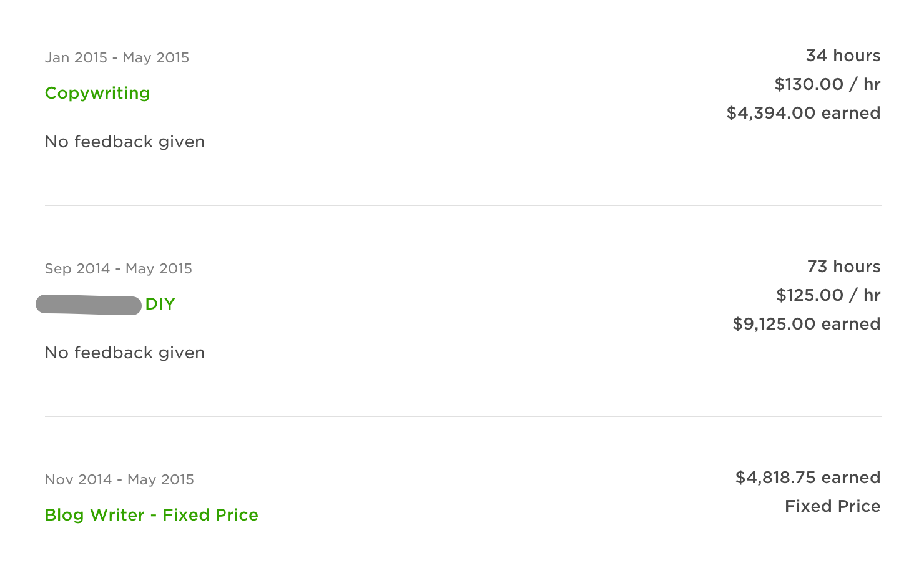Image resolution: width=924 pixels, height=578 pixels.
Task: Open the DIY job title link
Action: [160, 304]
